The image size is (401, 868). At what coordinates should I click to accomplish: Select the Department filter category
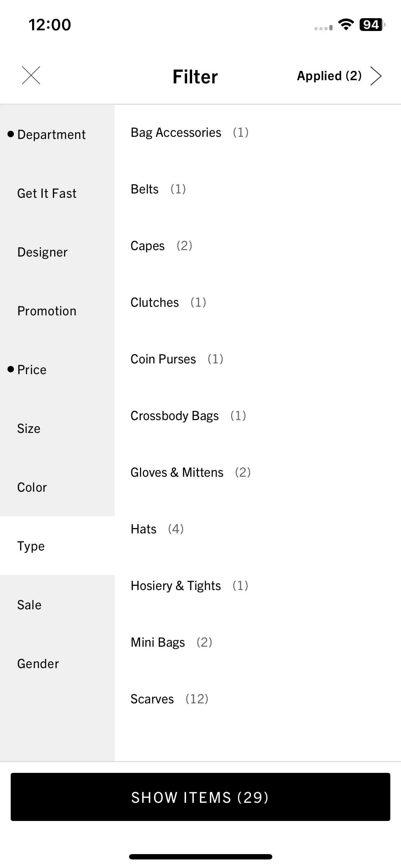tap(57, 134)
